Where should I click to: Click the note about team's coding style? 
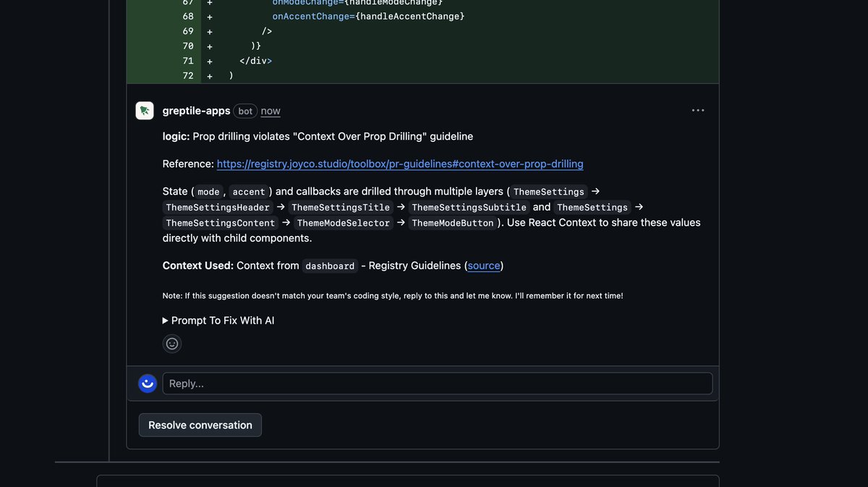393,296
